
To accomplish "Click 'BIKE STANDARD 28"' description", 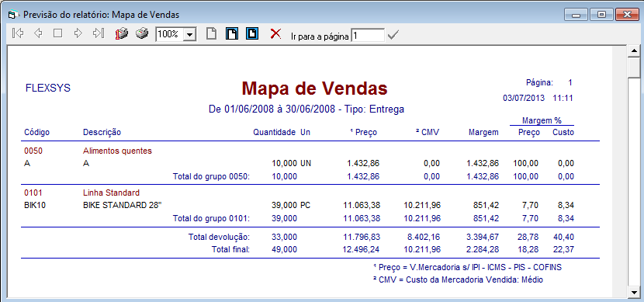I will click(123, 205).
